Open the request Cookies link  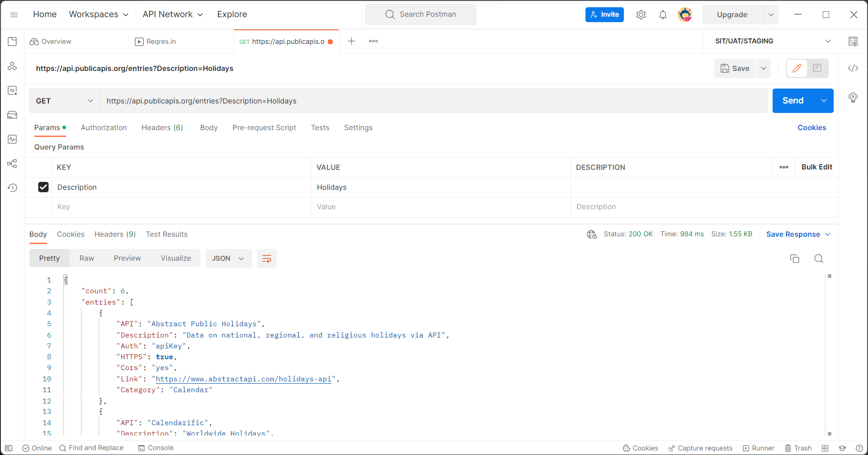point(811,128)
